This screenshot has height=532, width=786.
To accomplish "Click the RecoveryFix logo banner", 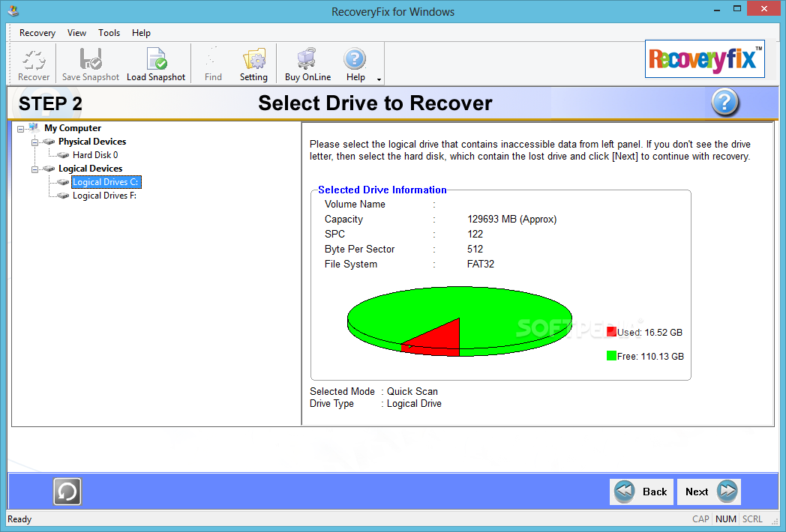I will click(705, 59).
